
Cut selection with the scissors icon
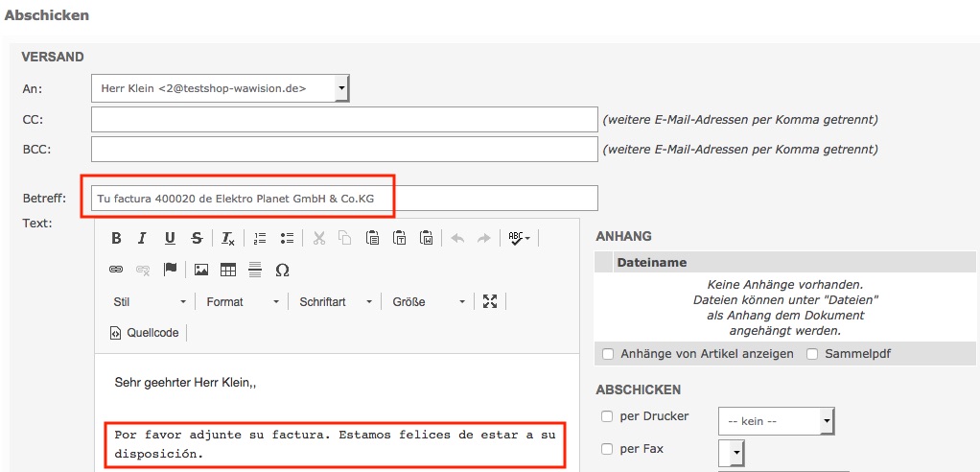(318, 238)
